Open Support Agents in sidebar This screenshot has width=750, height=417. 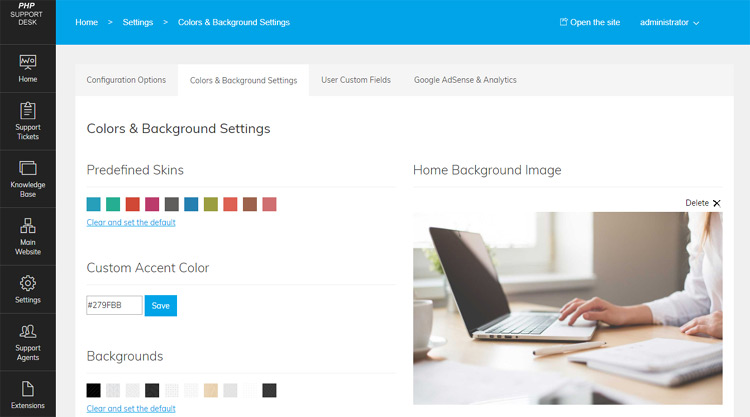[28, 342]
